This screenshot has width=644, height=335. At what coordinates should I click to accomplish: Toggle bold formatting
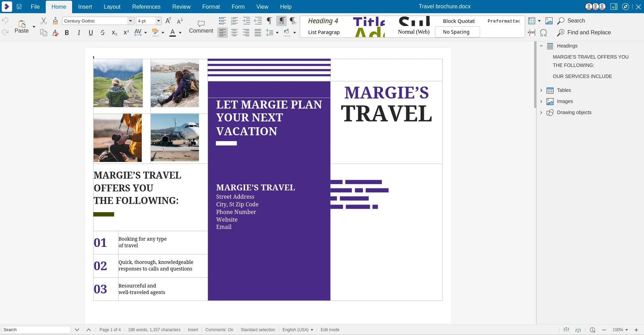[67, 33]
